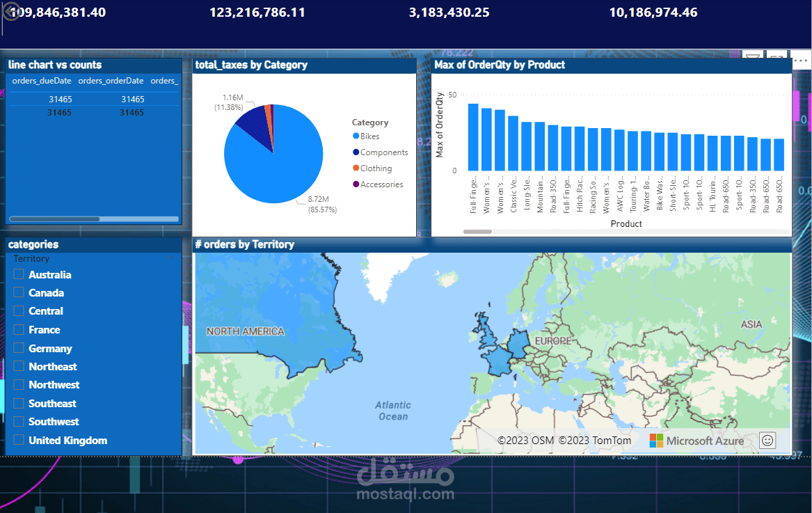Click the Accessories legend marker in the pie legend
Screen dimensions: 812x513
click(358, 184)
